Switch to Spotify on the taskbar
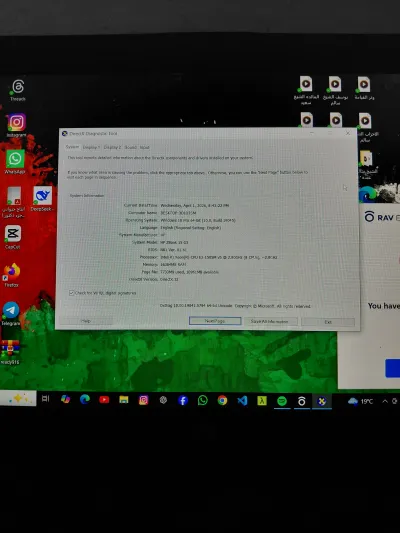The height and width of the screenshot is (533, 400). pos(282,401)
